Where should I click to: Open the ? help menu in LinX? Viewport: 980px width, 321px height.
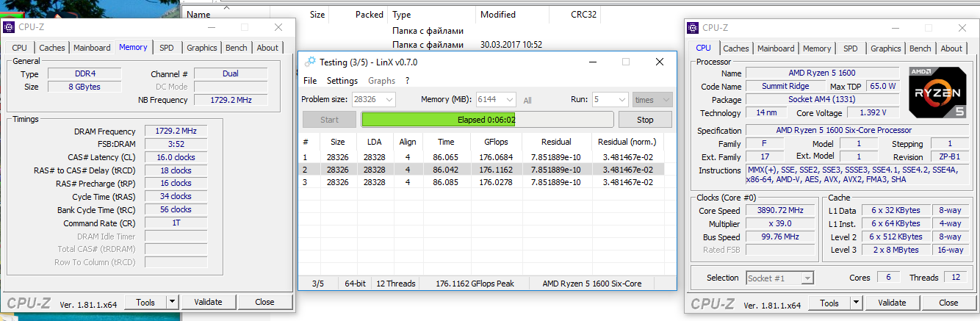click(x=407, y=81)
